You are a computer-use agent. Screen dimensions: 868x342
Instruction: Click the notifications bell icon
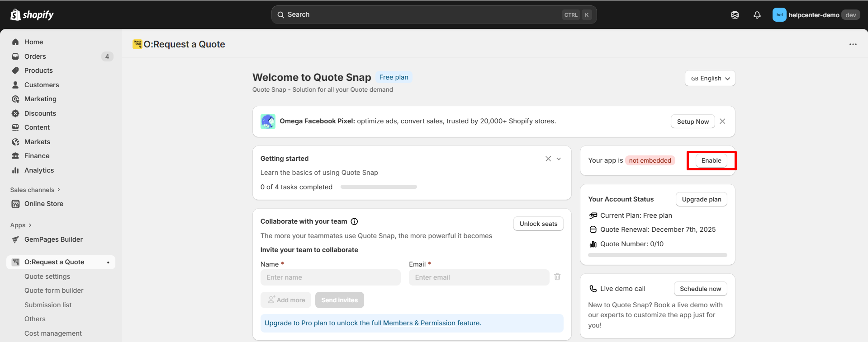(x=757, y=15)
